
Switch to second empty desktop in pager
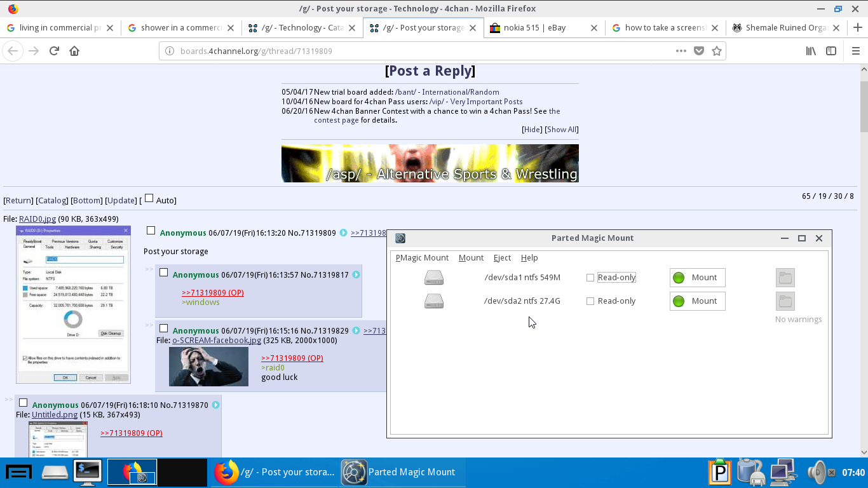point(182,472)
